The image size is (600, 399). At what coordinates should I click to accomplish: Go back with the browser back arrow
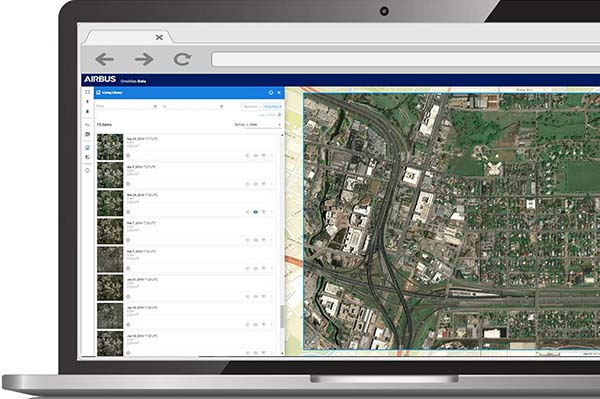click(104, 59)
